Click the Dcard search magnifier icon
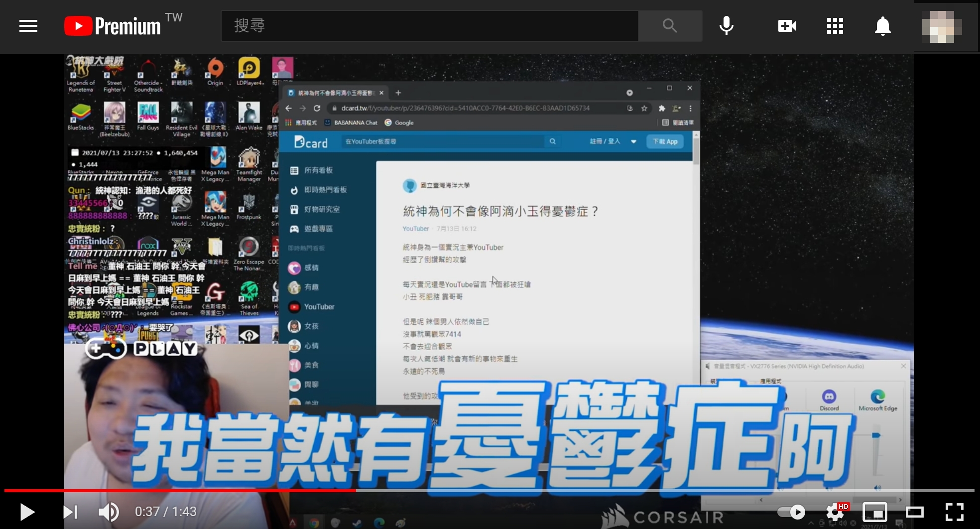The image size is (980, 529). click(552, 141)
